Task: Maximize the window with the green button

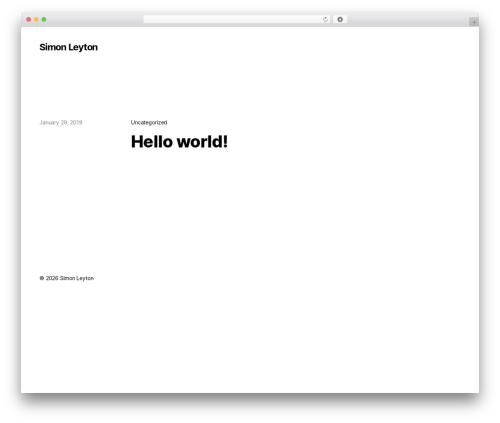Action: pyautogui.click(x=44, y=20)
